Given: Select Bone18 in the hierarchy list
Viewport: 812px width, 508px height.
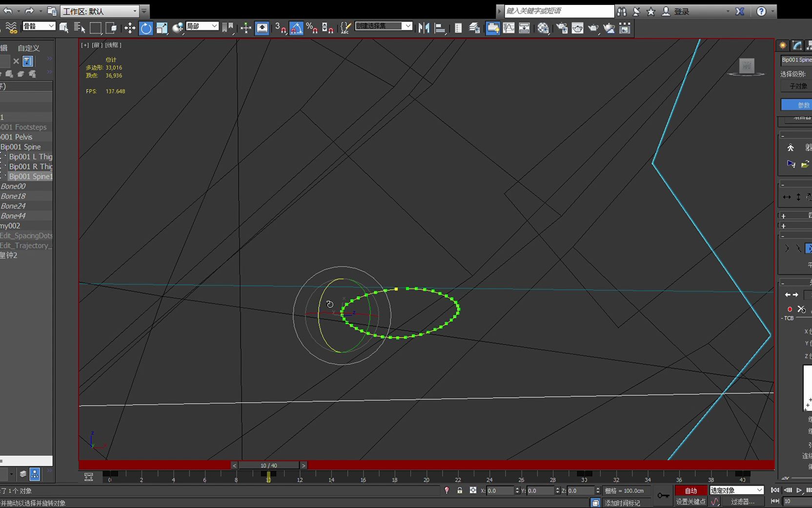Looking at the screenshot, I should click(14, 196).
